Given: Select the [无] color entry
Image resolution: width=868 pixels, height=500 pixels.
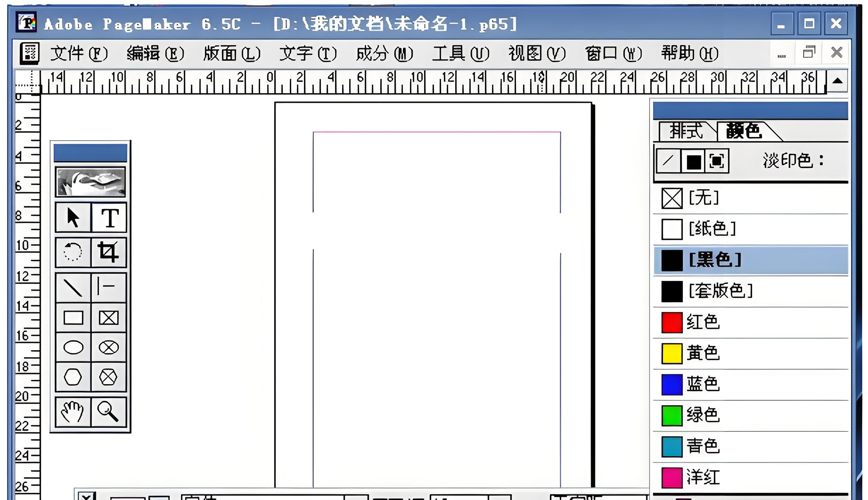Looking at the screenshot, I should point(703,198).
